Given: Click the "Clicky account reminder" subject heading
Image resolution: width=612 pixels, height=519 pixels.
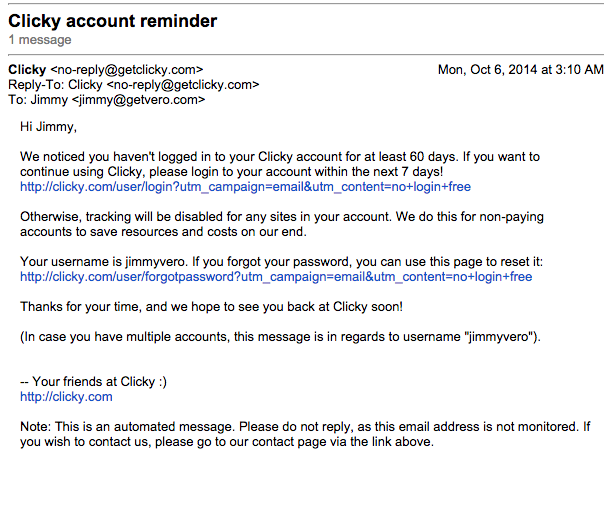Looking at the screenshot, I should pyautogui.click(x=112, y=21).
